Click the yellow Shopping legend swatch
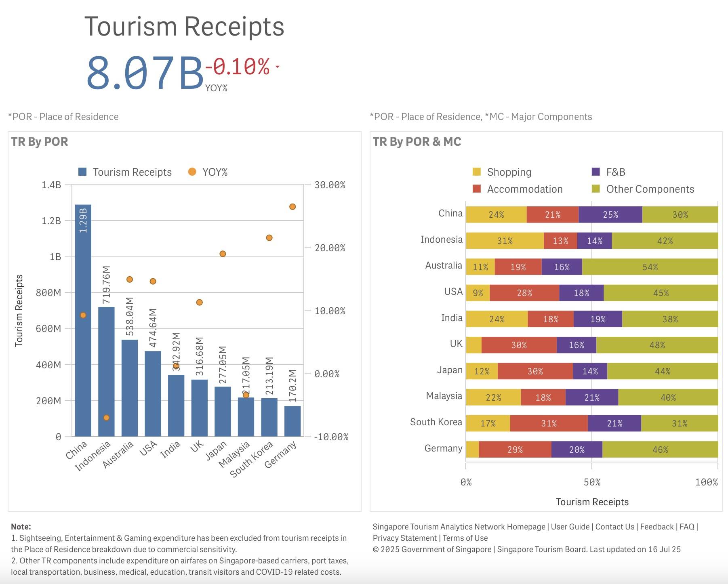 tap(477, 172)
